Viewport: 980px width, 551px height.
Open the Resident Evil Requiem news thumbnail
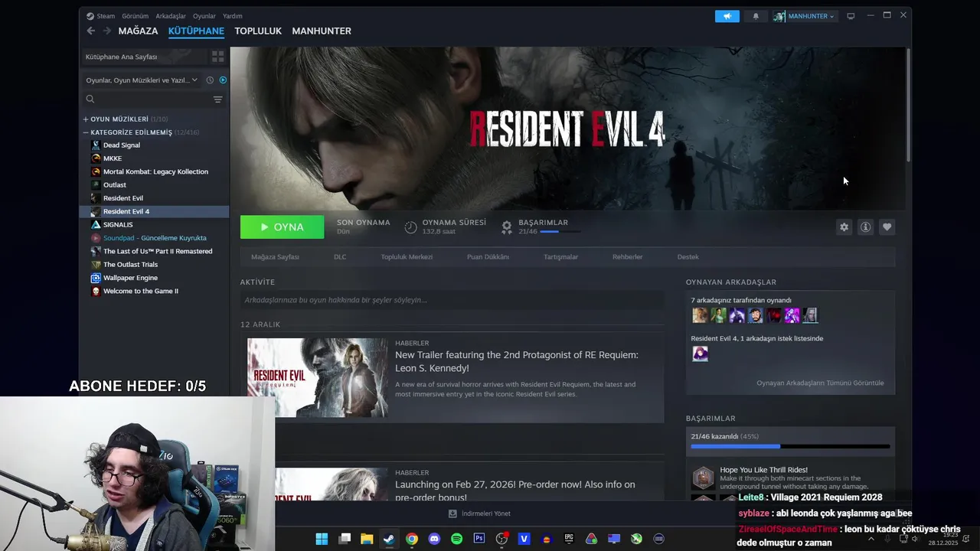[318, 378]
